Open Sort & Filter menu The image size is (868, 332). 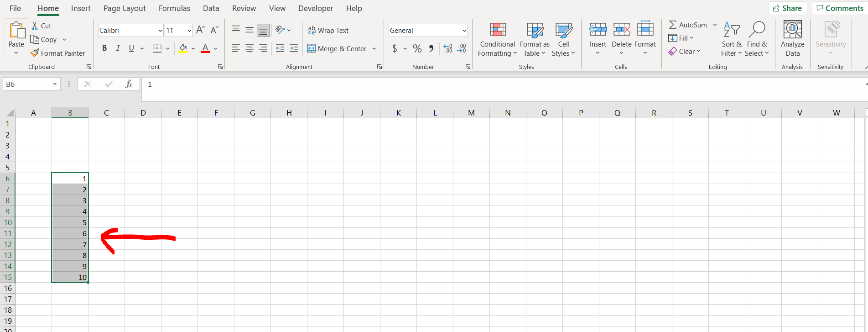(x=732, y=39)
